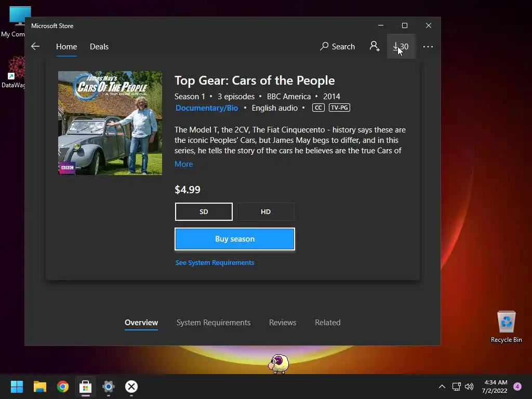Viewport: 532px width, 399px height.
Task: Close the Microsoft Store window
Action: coord(429,25)
